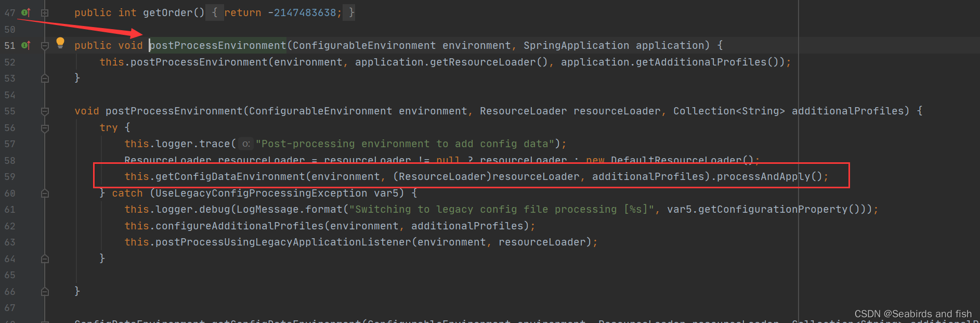Click the fold marker on line 60
The image size is (980, 323).
pyautogui.click(x=45, y=193)
